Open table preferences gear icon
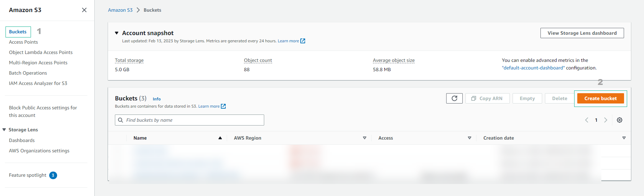 click(x=620, y=120)
